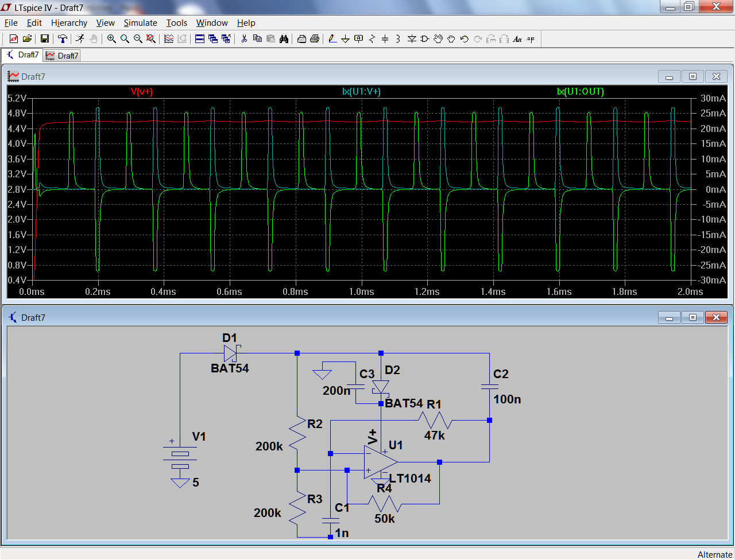735x560 pixels.
Task: Save the schematic with the floppy disk icon
Action: pos(45,38)
